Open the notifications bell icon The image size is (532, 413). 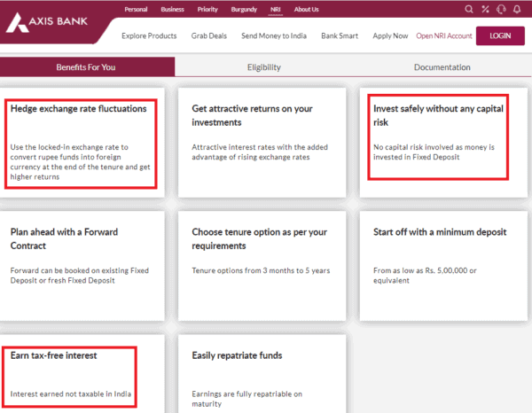click(517, 9)
